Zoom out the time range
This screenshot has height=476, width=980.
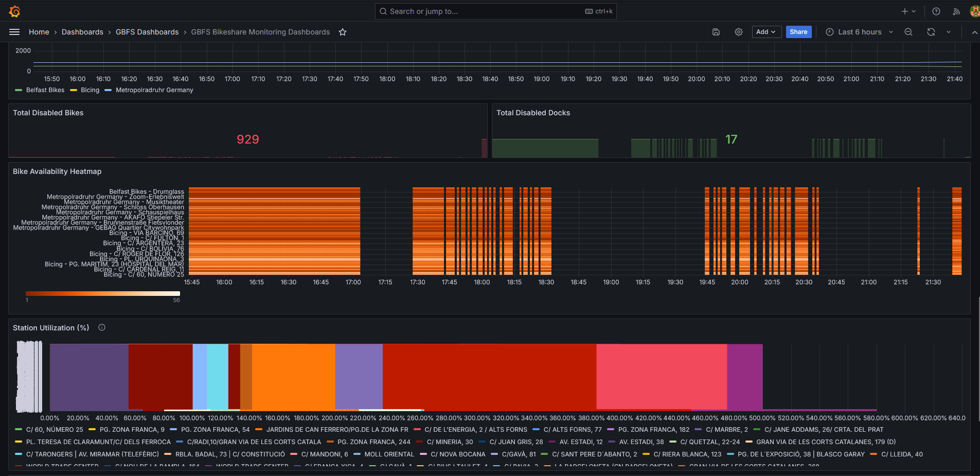[908, 32]
